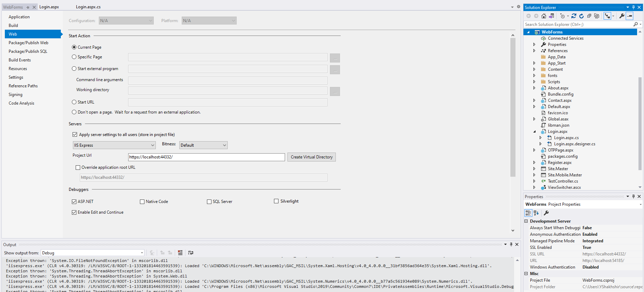Browse for Specific Page with ellipsis button
644x292 pixels.
(335, 58)
